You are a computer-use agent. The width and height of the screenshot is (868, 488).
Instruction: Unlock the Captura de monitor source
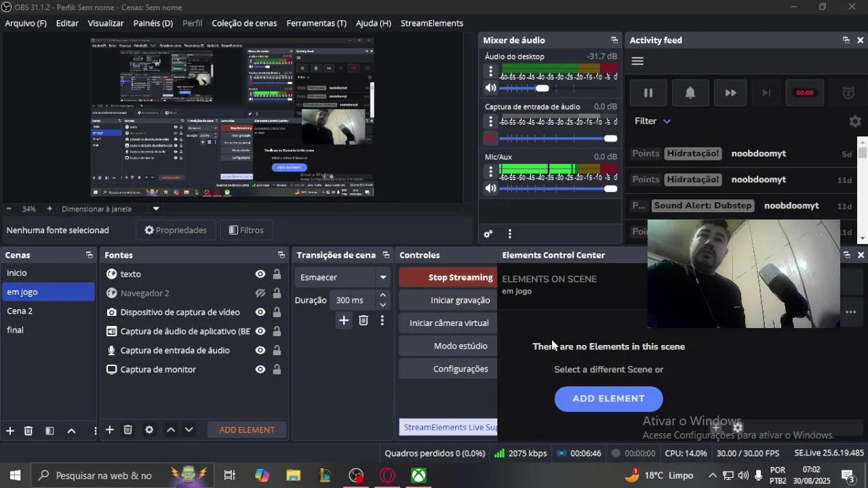(x=277, y=369)
